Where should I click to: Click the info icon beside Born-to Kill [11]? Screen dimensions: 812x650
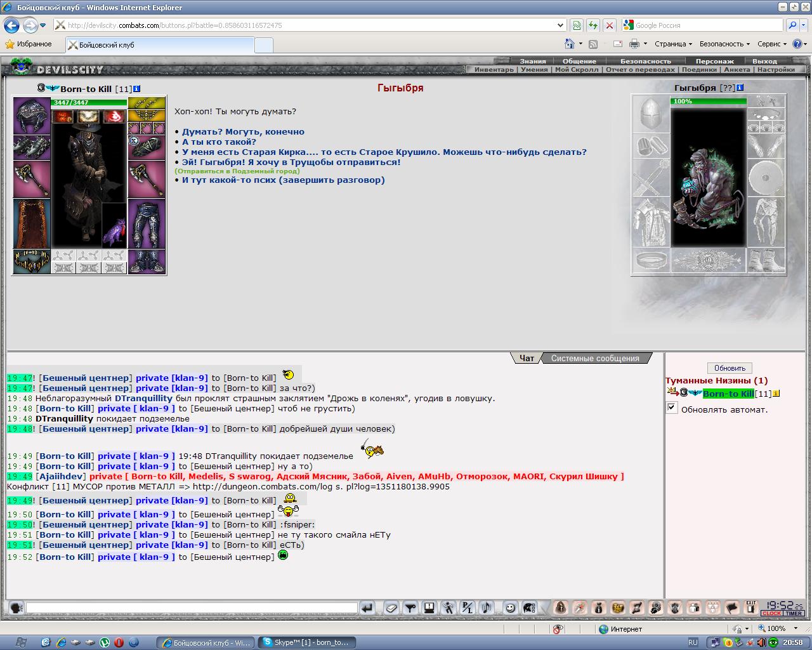click(x=137, y=89)
